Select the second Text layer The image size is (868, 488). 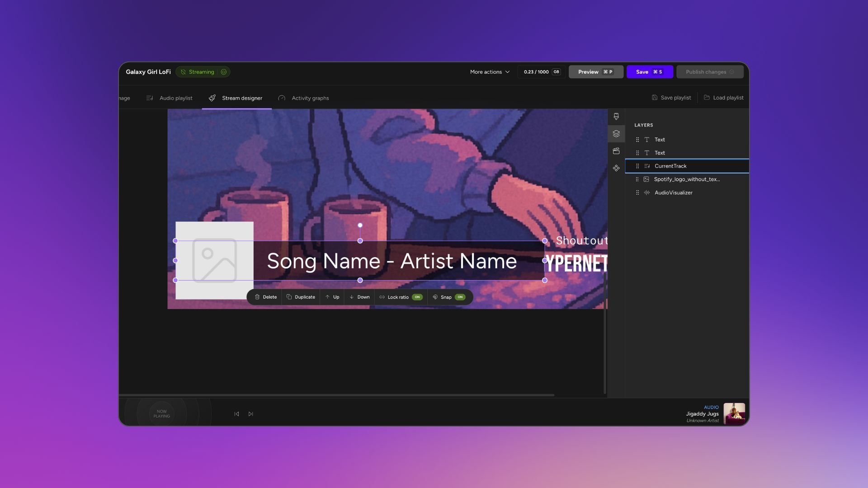(x=687, y=153)
